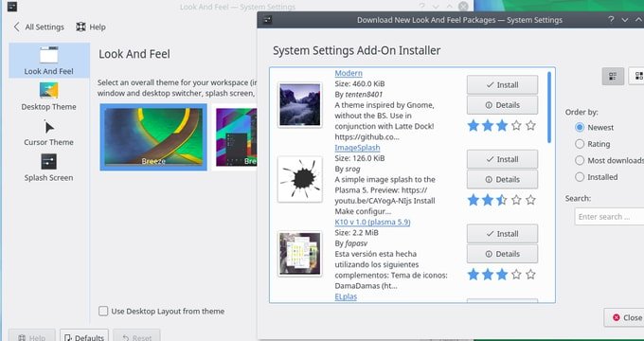Switch to details list view mode
644x341 pixels.
(613, 76)
